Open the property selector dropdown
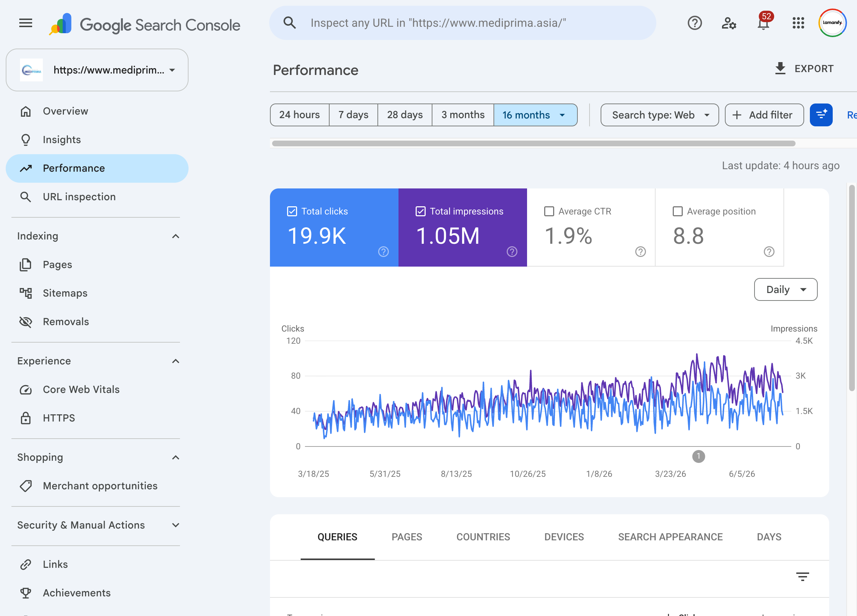Image resolution: width=857 pixels, height=616 pixels. point(97,70)
